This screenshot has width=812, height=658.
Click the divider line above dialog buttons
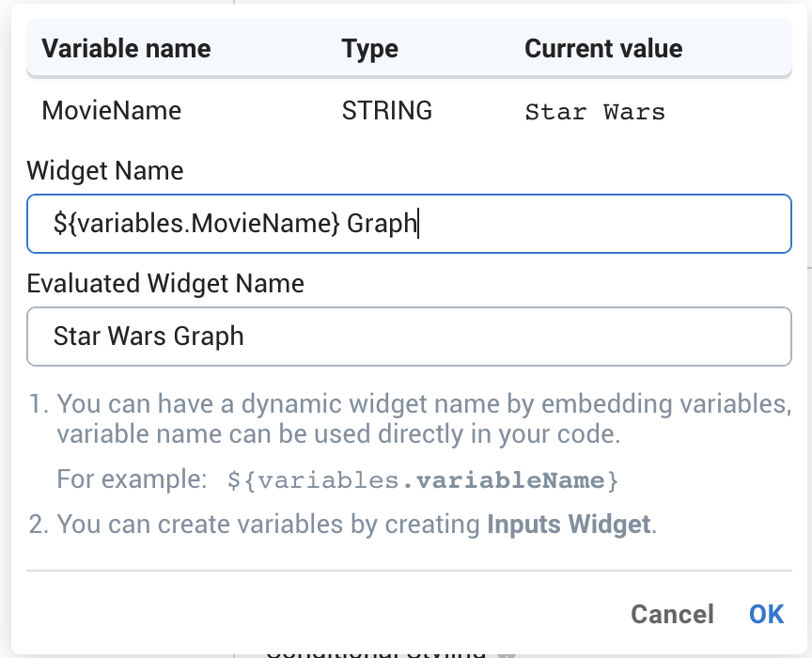pos(406,572)
